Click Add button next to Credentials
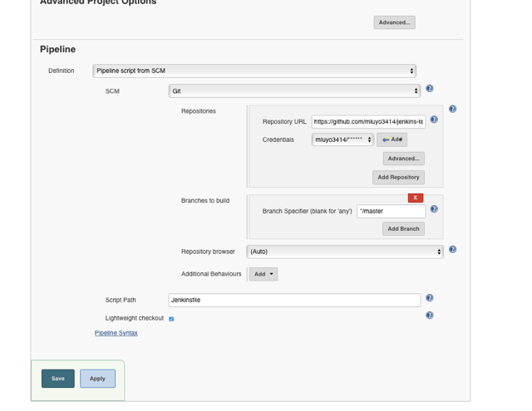Viewport: 532px width, 411px height. (x=392, y=140)
